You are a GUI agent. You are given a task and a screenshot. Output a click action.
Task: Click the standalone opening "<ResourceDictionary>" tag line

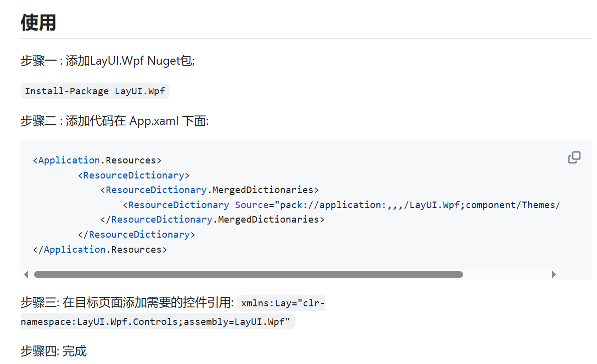tap(134, 175)
